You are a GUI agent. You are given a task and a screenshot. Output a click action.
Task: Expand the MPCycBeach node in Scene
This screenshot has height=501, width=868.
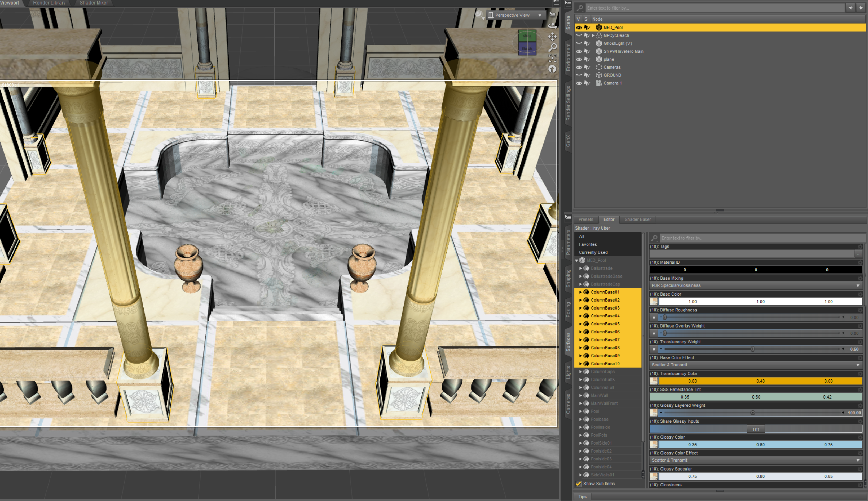pyautogui.click(x=593, y=35)
